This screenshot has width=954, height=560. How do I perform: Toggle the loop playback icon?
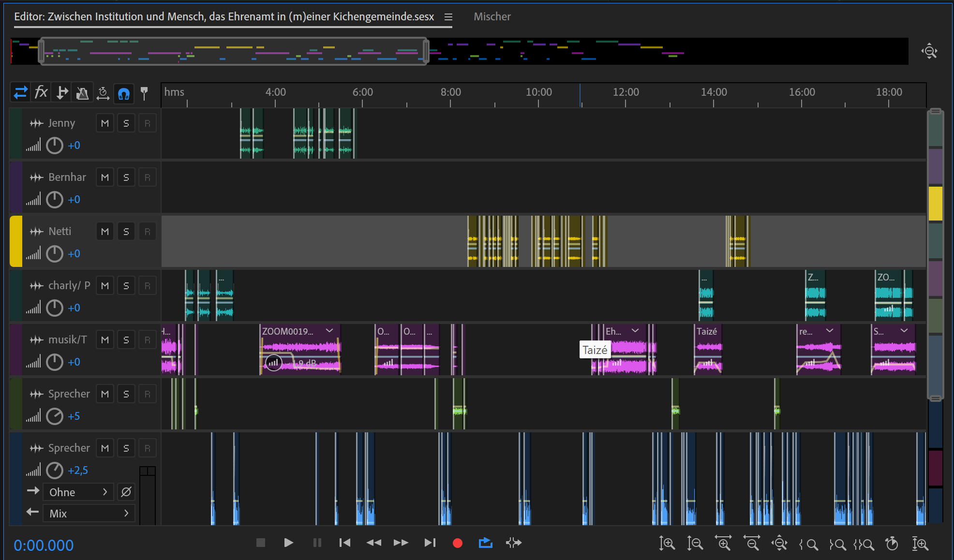click(485, 543)
